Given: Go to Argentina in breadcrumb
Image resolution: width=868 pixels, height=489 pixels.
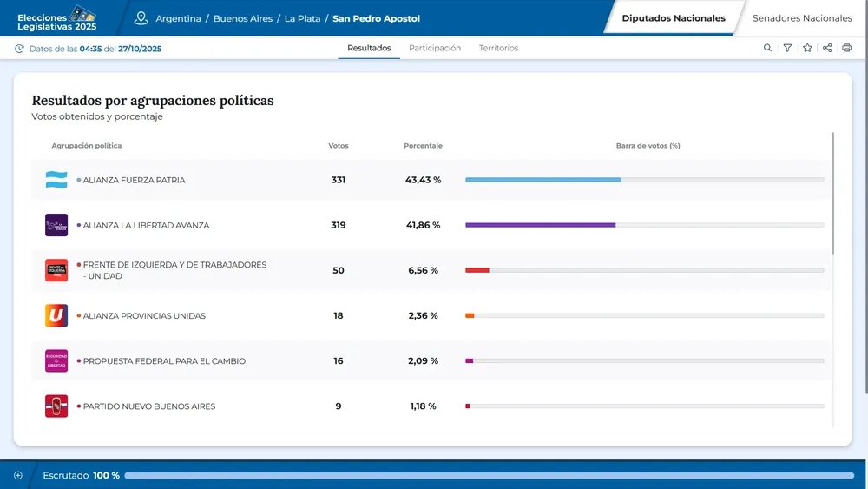Looking at the screenshot, I should pos(178,18).
